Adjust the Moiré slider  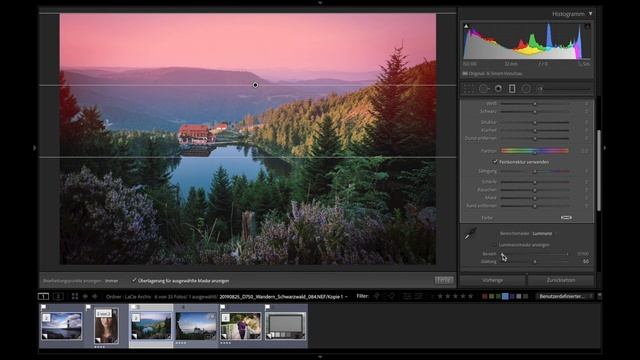click(535, 198)
